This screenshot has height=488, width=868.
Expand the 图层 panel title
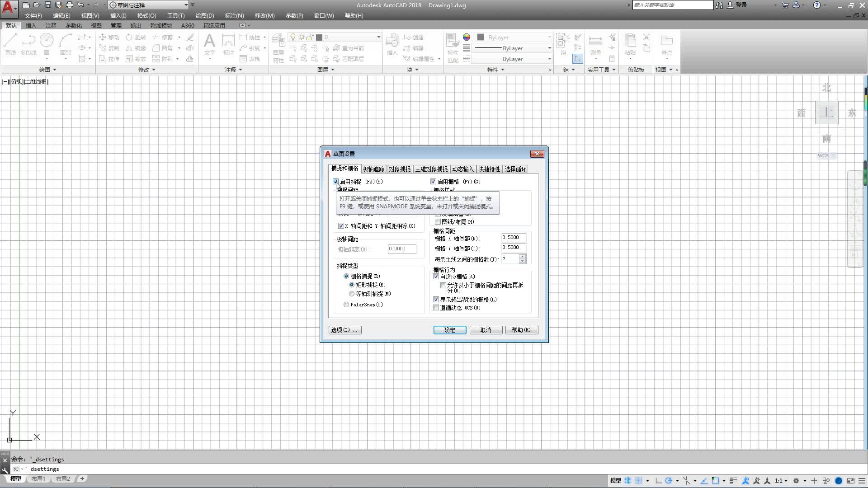point(326,70)
